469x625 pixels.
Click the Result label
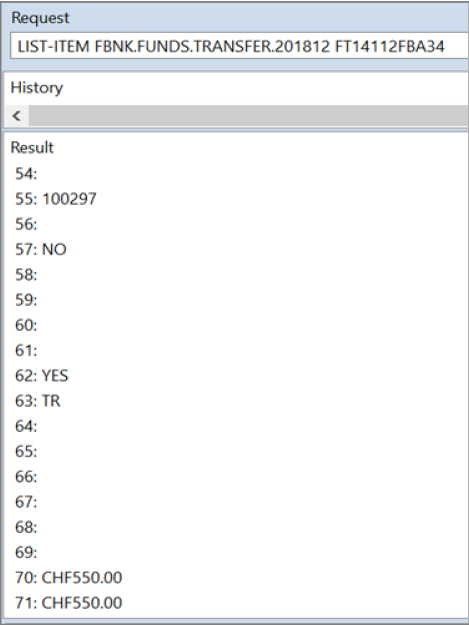[x=32, y=147]
